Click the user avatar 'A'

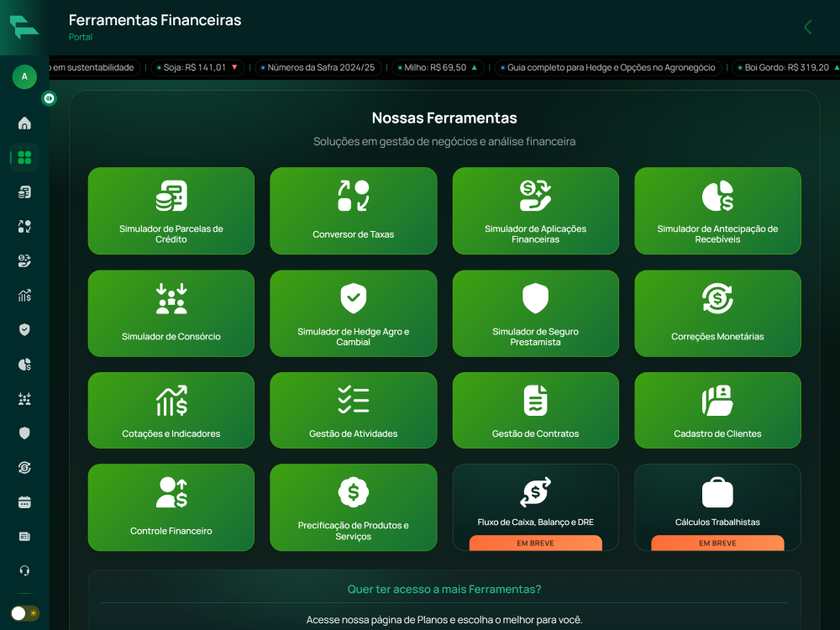pos(24,76)
